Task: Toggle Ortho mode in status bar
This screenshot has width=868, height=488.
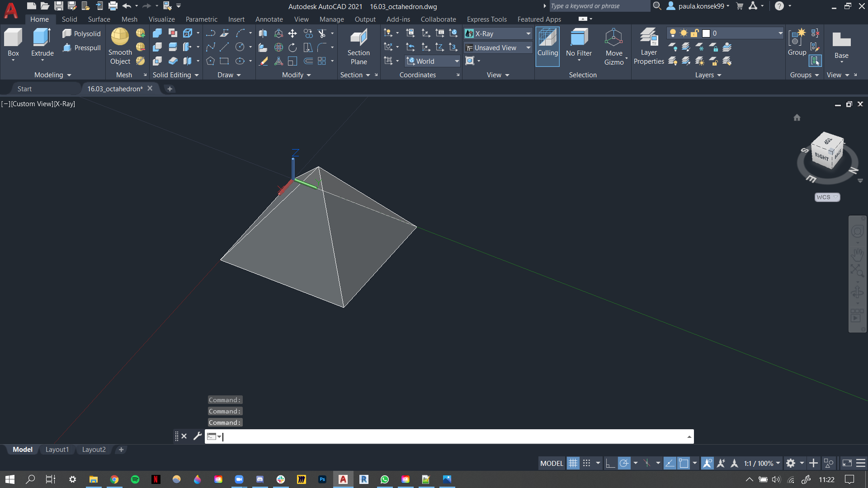Action: click(610, 463)
